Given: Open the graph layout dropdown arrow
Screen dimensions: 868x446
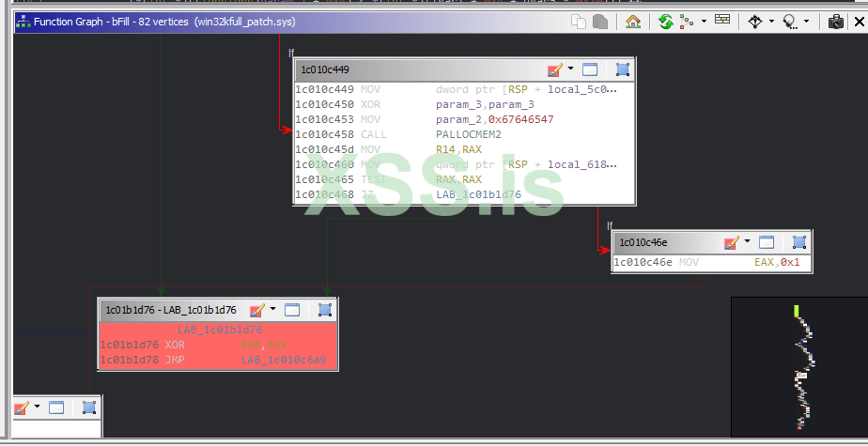Looking at the screenshot, I should [704, 23].
